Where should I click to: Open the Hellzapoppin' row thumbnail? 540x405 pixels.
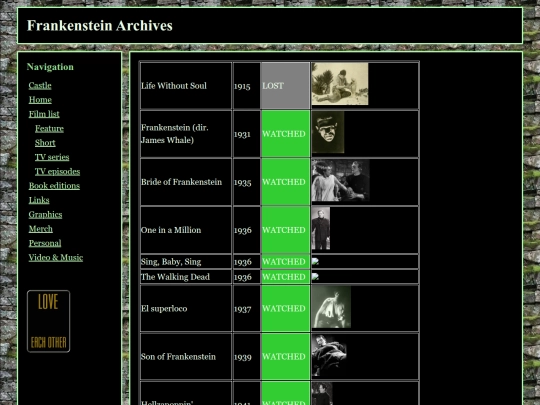tap(322, 393)
